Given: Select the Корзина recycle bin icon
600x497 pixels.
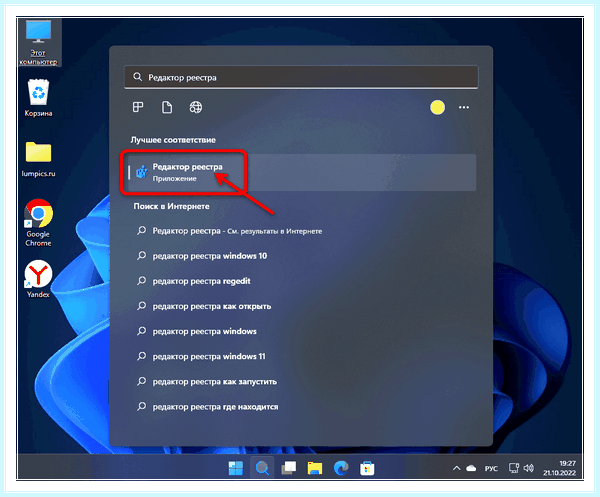Looking at the screenshot, I should tap(38, 98).
